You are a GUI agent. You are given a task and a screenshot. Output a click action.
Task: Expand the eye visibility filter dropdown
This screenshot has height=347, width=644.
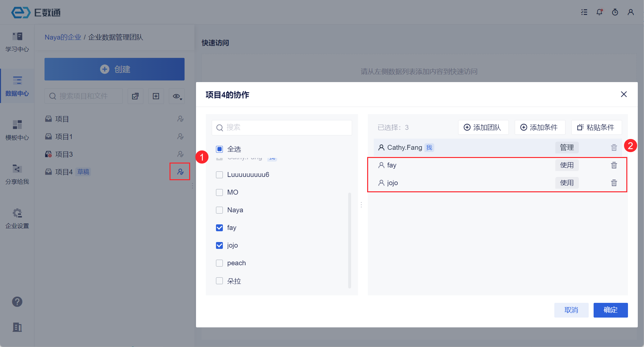pyautogui.click(x=177, y=96)
